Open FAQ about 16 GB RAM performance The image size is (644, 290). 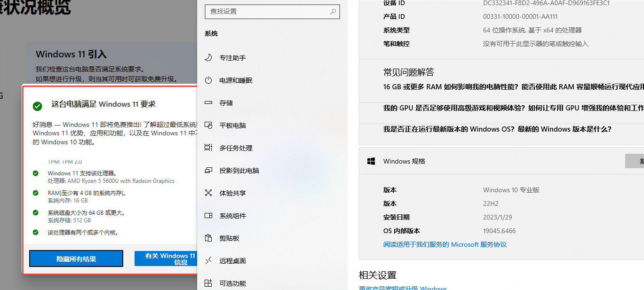coord(513,87)
